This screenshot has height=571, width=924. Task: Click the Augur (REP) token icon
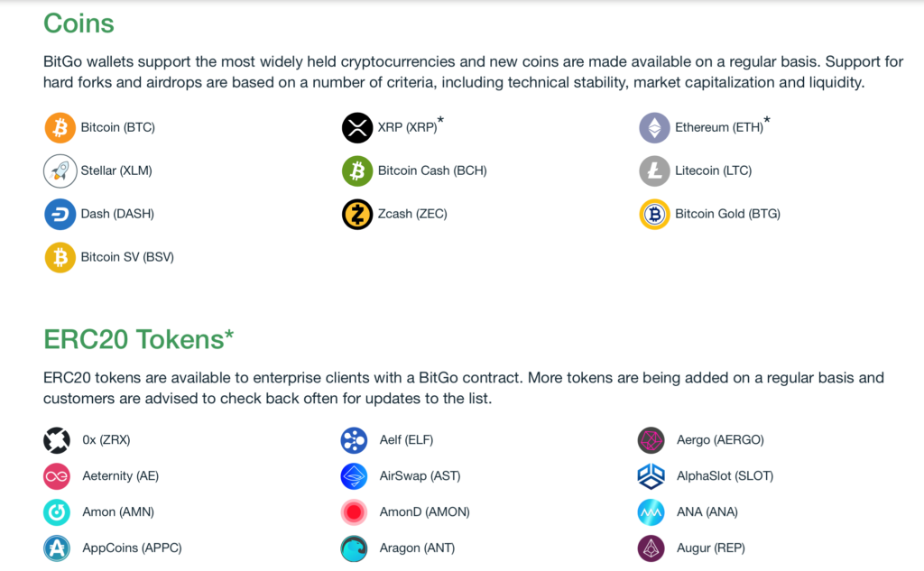point(651,548)
